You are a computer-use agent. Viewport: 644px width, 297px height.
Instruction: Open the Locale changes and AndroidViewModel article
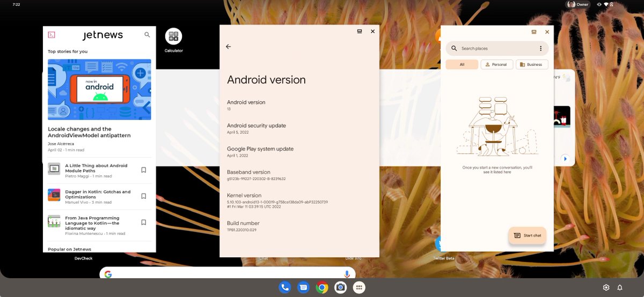(x=89, y=132)
